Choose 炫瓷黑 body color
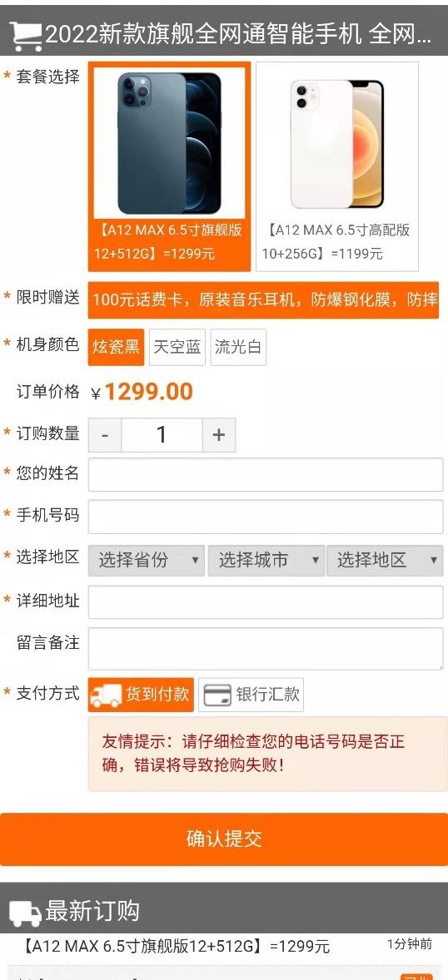 (x=117, y=347)
